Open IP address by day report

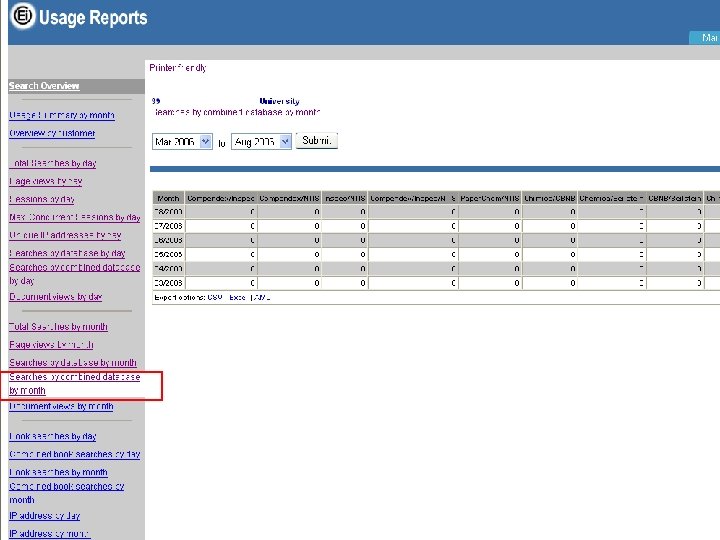click(45, 516)
